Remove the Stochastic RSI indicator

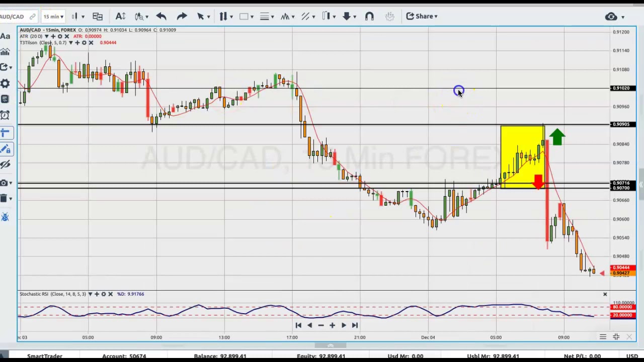point(110,294)
